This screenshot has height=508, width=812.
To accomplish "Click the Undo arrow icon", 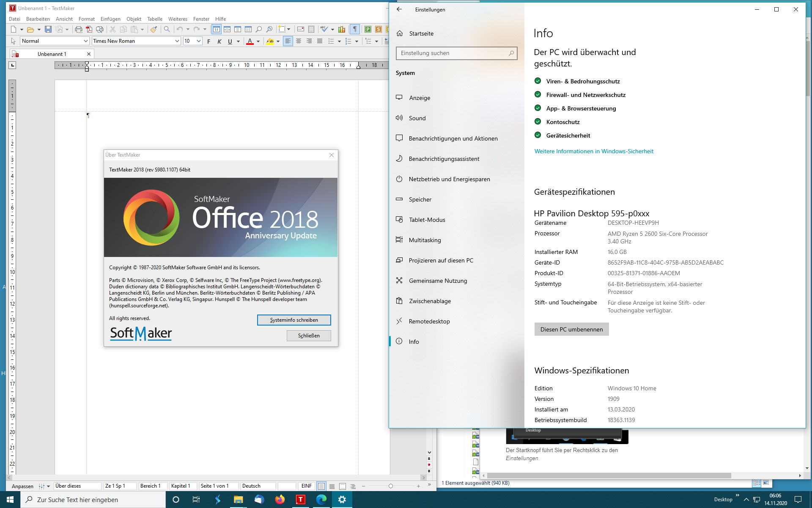I will pyautogui.click(x=180, y=29).
